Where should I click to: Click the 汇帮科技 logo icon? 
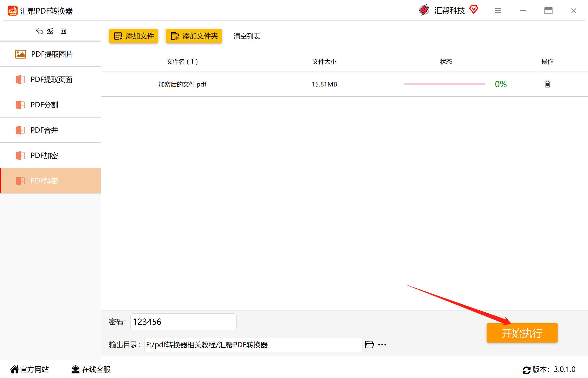[x=424, y=10]
